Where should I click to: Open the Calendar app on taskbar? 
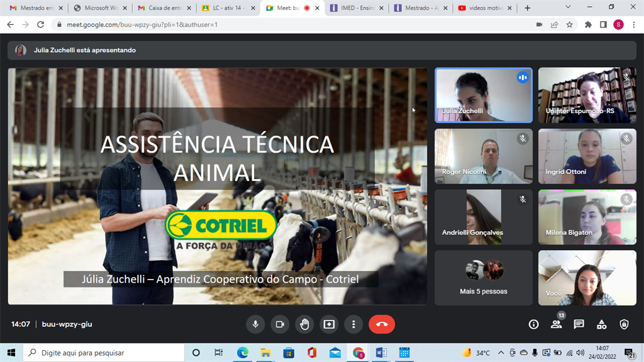tap(404, 353)
